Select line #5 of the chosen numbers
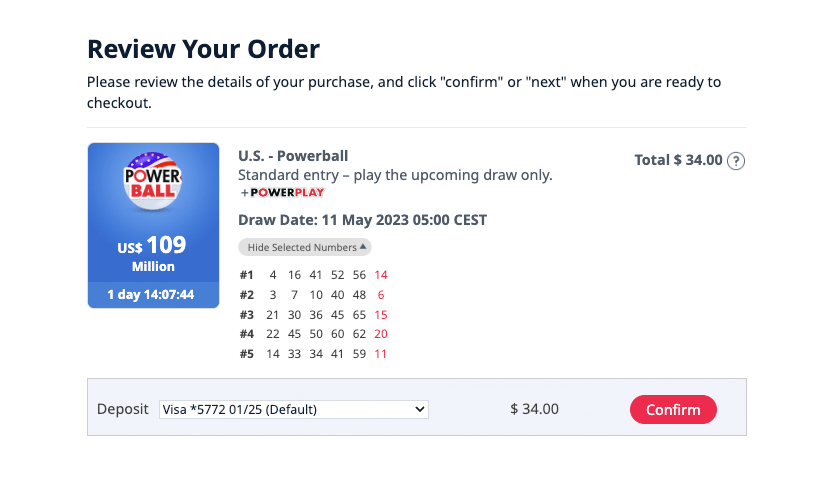The image size is (820, 501). point(314,354)
